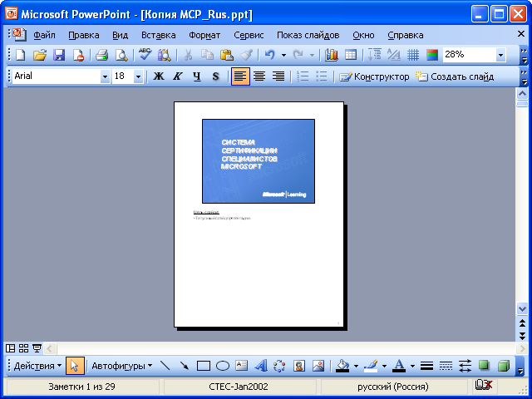Image resolution: width=532 pixels, height=399 pixels.
Task: Select the Rectangle drawing tool
Action: [x=204, y=366]
